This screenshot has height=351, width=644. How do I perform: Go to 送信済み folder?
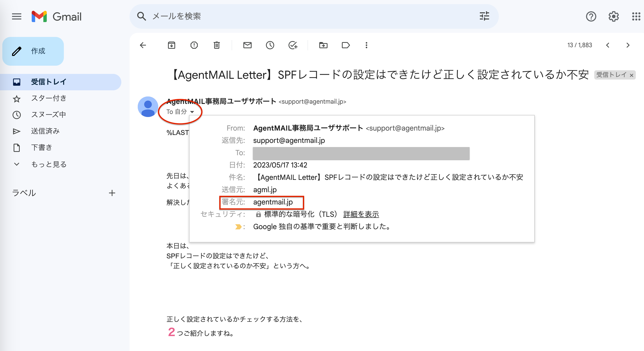(x=45, y=131)
